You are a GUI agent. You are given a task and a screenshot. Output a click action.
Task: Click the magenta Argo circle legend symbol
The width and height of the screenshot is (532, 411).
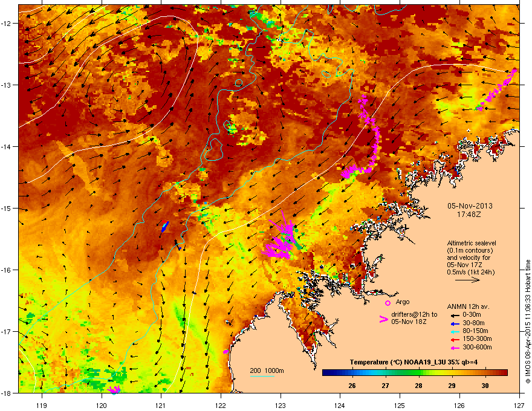388,303
